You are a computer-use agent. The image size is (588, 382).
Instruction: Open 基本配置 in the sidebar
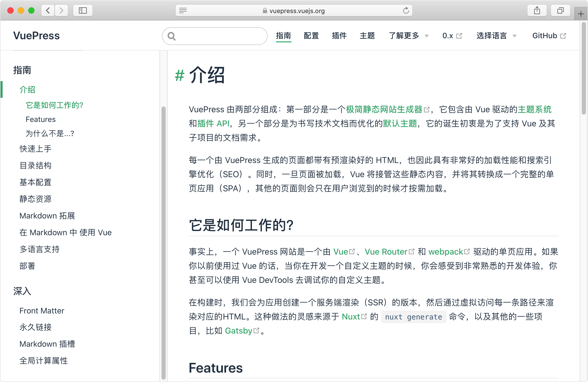[36, 182]
